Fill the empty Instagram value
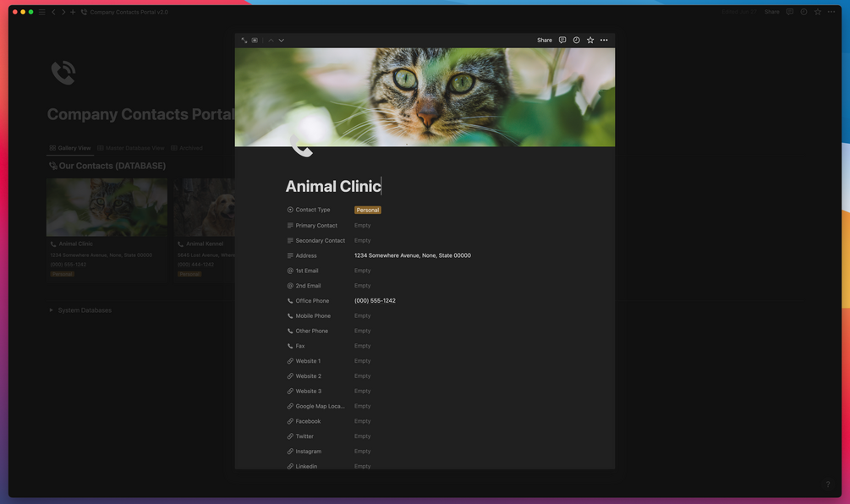The height and width of the screenshot is (504, 850). click(x=363, y=452)
